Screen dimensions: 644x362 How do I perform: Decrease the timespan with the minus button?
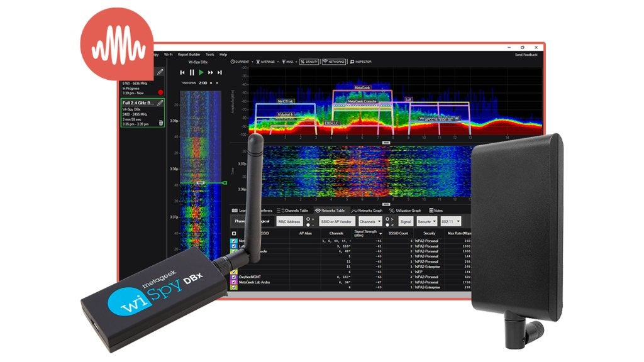coord(217,83)
